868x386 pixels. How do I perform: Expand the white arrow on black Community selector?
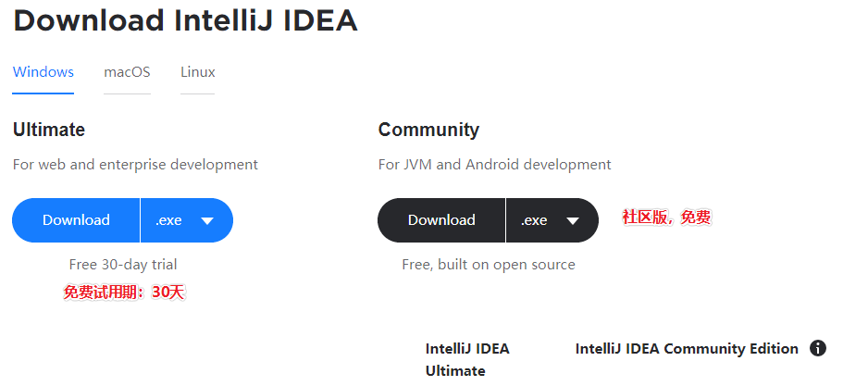point(573,220)
